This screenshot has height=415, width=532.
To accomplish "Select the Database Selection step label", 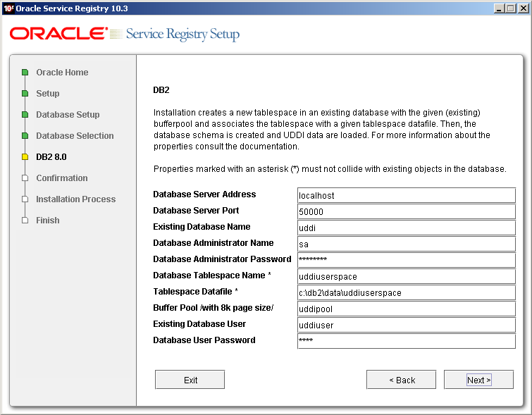I will 75,136.
